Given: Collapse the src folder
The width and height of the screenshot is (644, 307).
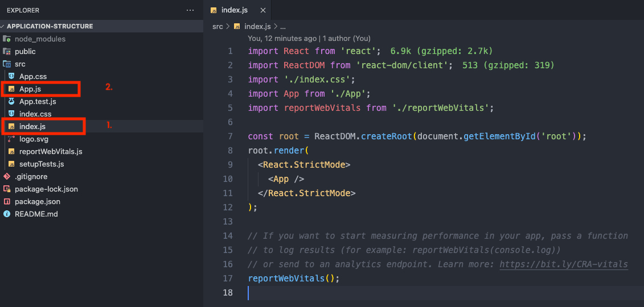Looking at the screenshot, I should click(x=20, y=64).
